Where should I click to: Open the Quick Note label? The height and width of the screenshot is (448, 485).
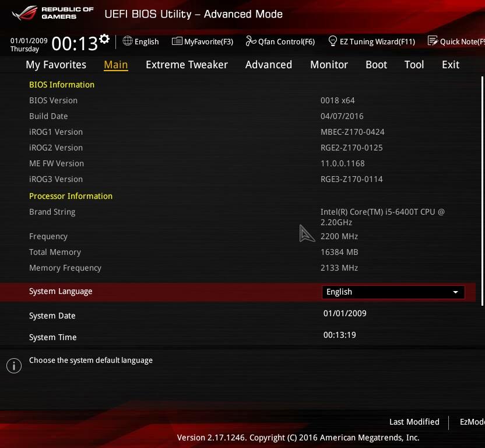[462, 41]
